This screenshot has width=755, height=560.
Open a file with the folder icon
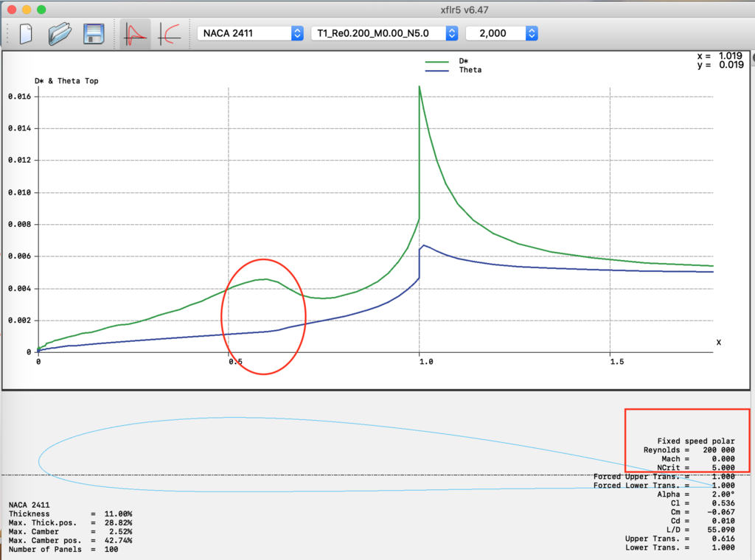[x=60, y=34]
